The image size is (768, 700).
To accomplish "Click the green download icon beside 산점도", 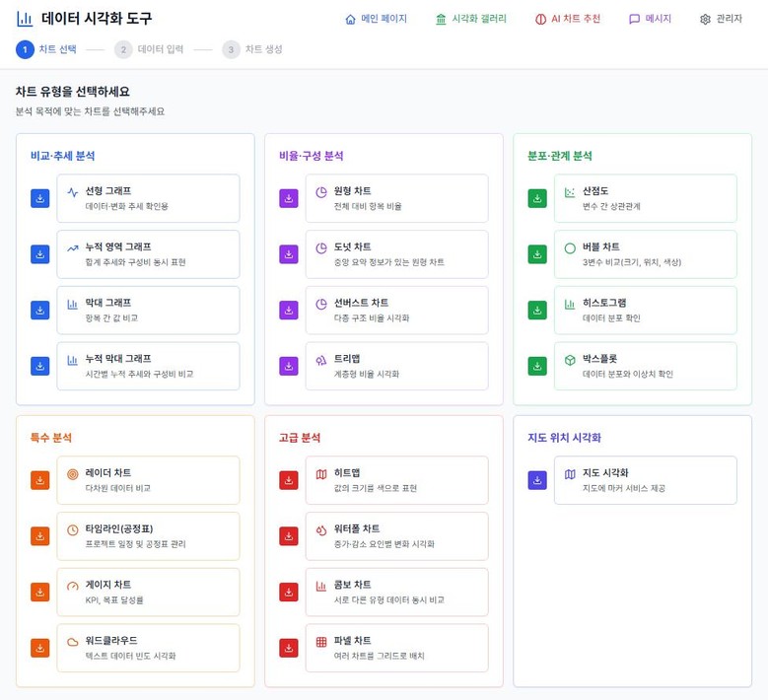I will [x=536, y=198].
